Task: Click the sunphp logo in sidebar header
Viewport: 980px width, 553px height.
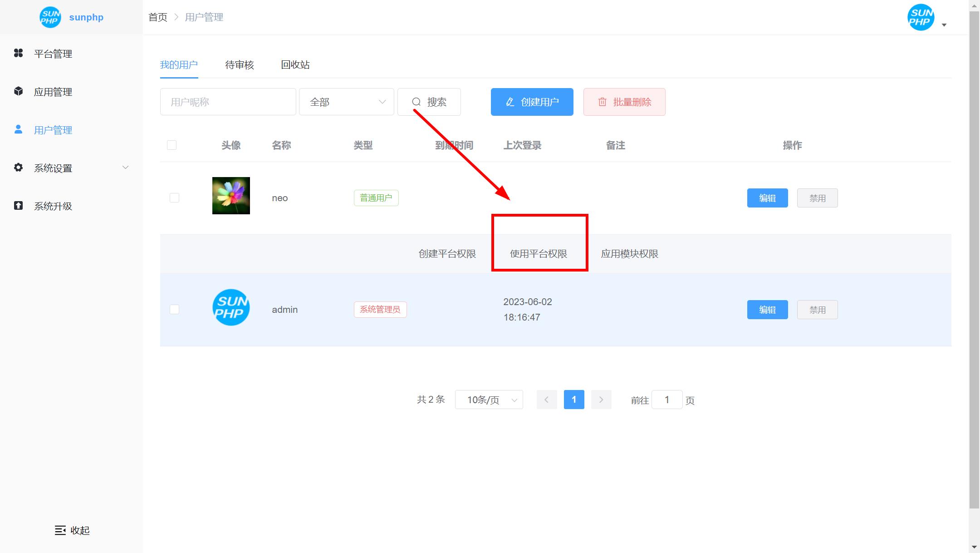Action: click(x=50, y=17)
